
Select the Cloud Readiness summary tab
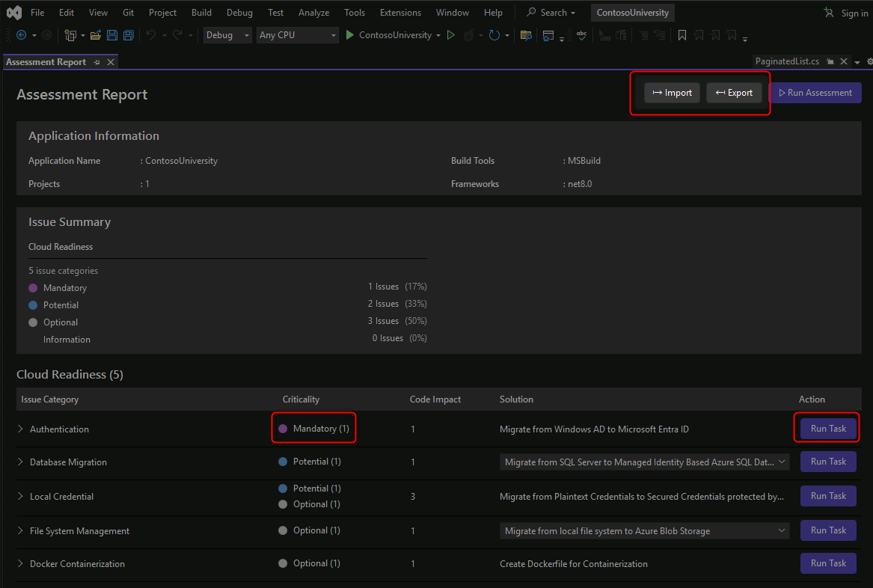point(61,247)
